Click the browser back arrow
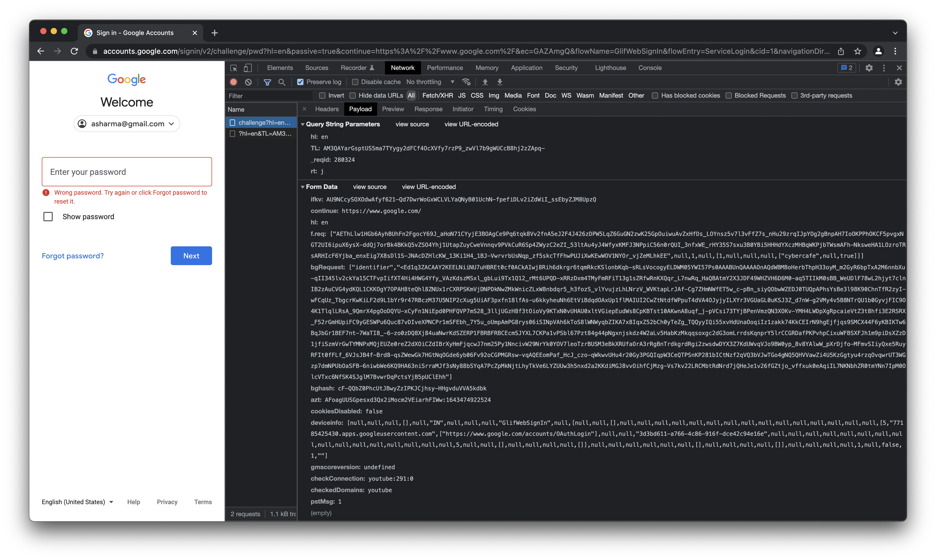 tap(41, 51)
